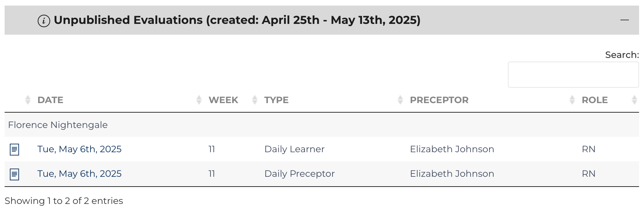The height and width of the screenshot is (218, 644).
Task: Click the Unpublished Evaluations header title
Action: tap(237, 20)
